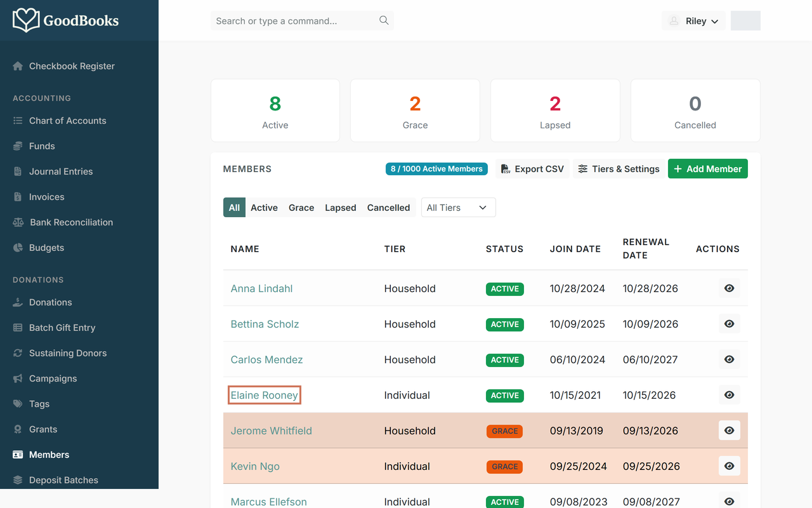The image size is (812, 508).
Task: Click the Tags icon in sidebar
Action: (18, 404)
